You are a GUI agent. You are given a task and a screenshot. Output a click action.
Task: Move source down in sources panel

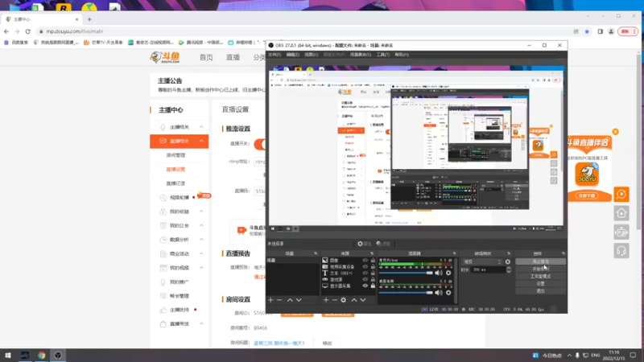point(363,300)
